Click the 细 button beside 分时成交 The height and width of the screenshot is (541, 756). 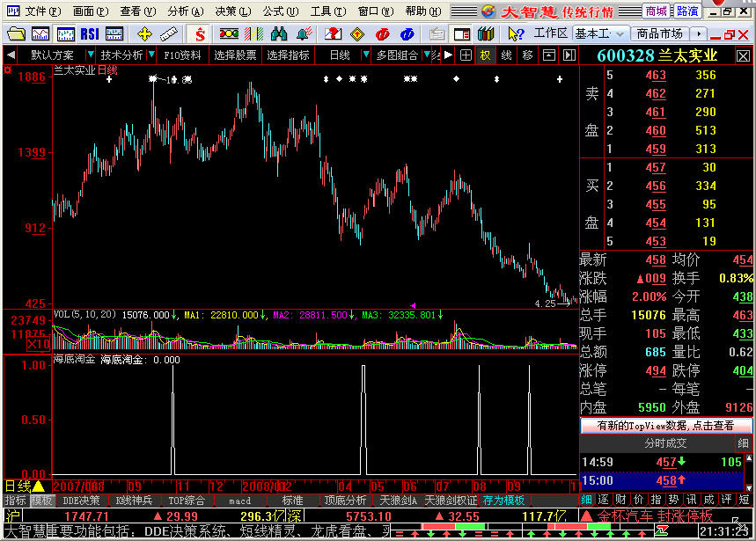[x=743, y=443]
